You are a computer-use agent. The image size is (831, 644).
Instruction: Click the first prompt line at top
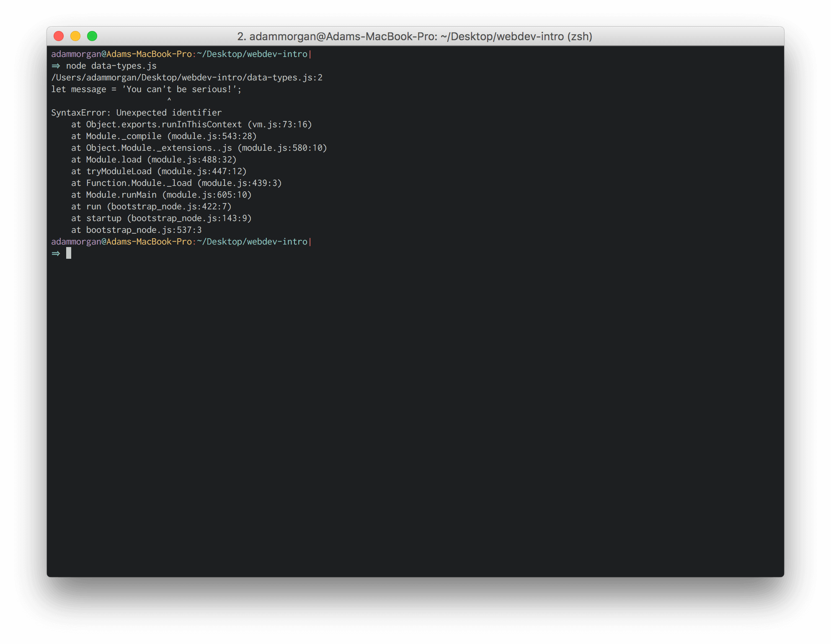pyautogui.click(x=181, y=54)
